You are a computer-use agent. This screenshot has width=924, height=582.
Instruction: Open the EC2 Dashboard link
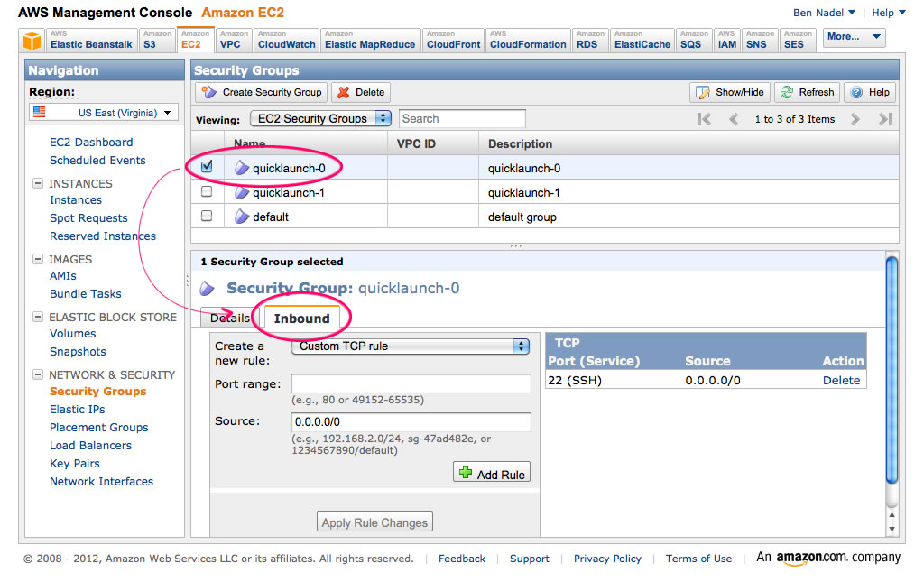click(x=91, y=142)
